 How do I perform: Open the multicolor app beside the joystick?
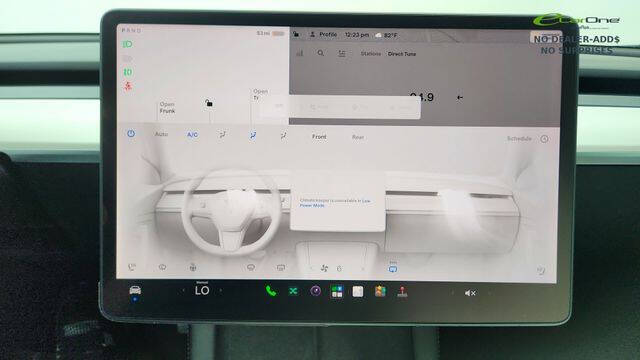(380, 291)
